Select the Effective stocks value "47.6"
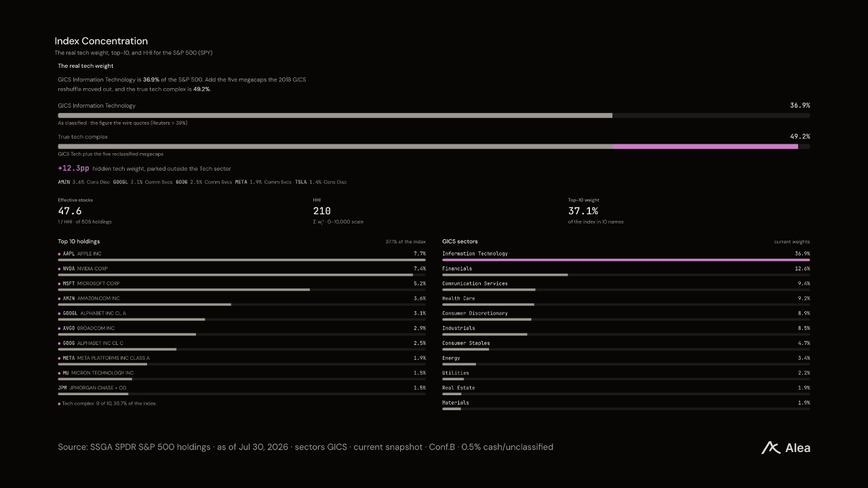 click(x=70, y=211)
